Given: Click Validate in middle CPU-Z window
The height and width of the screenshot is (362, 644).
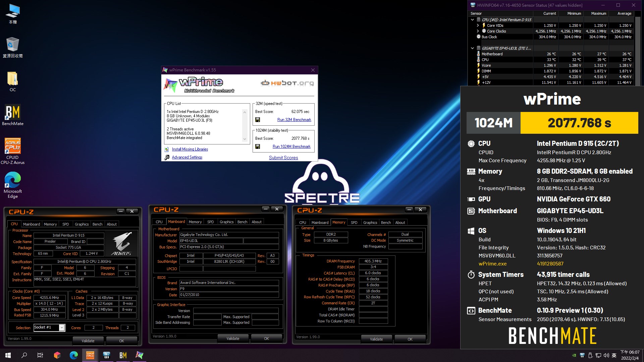Looking at the screenshot, I should point(233,339).
